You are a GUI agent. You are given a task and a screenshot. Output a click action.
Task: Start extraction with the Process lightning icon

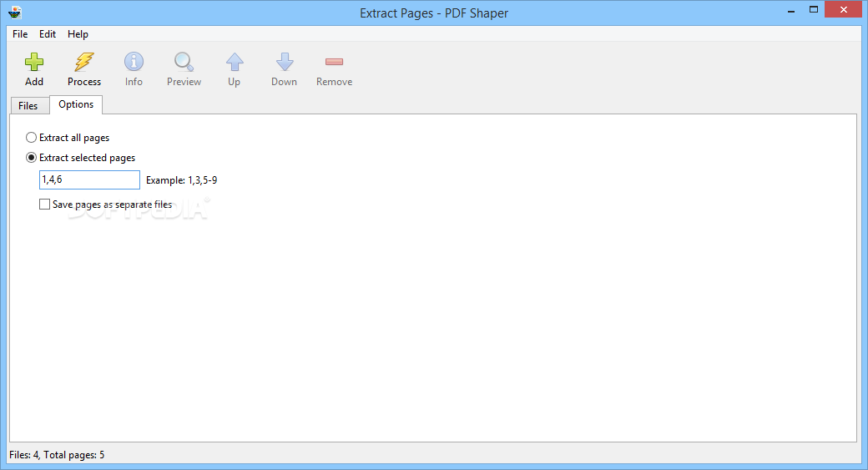pyautogui.click(x=84, y=62)
